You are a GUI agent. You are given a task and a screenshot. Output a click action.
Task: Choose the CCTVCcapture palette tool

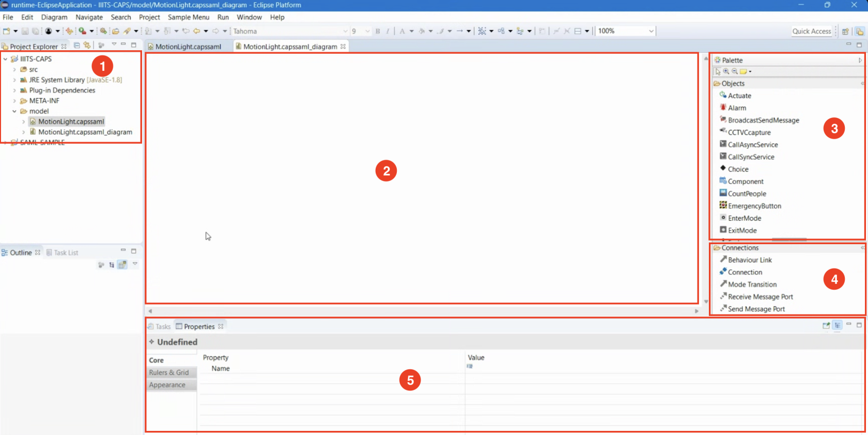coord(749,132)
